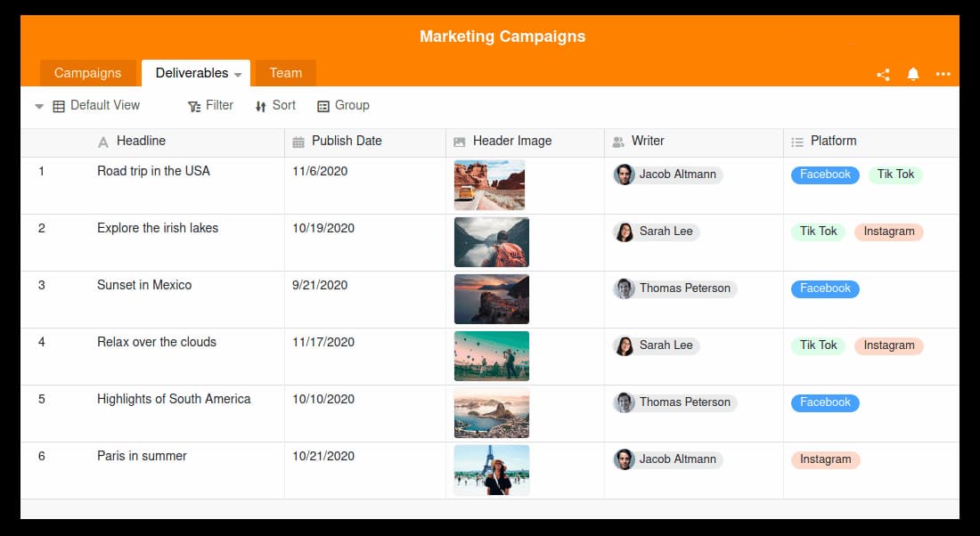Switch to the Team tab
This screenshot has width=980, height=536.
click(x=285, y=73)
